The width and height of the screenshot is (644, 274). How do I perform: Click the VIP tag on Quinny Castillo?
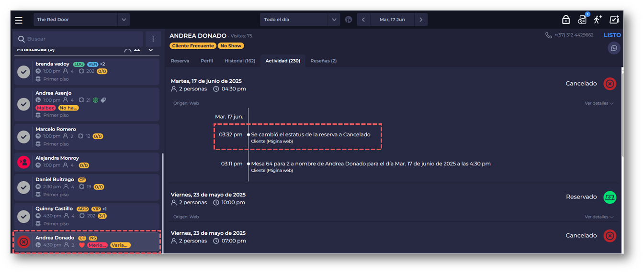[96, 209]
